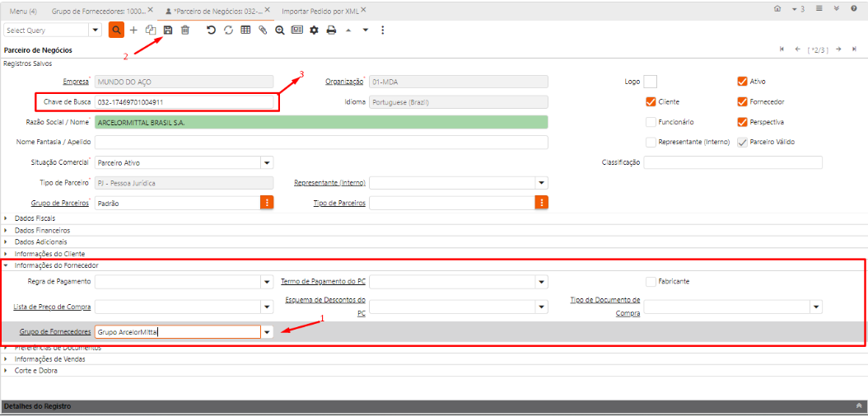Click the Nome Fantasia / Apelido field
Viewport: 868px width, 417px height.
(321, 143)
